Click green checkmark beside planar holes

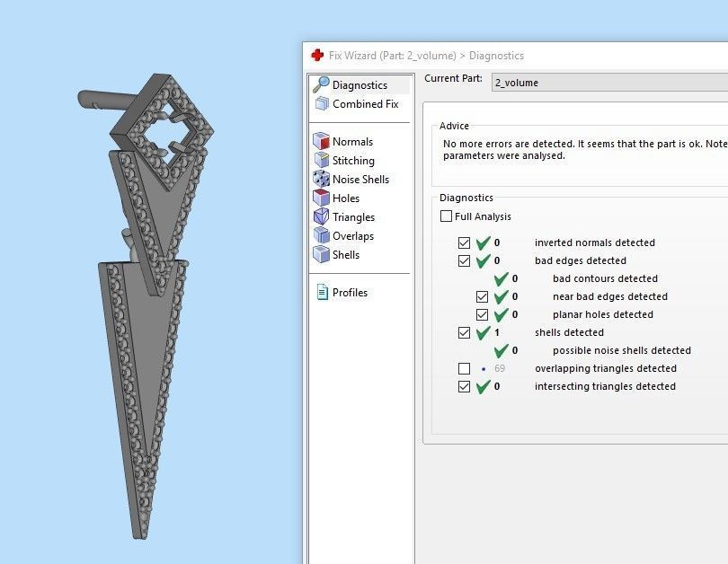(502, 314)
